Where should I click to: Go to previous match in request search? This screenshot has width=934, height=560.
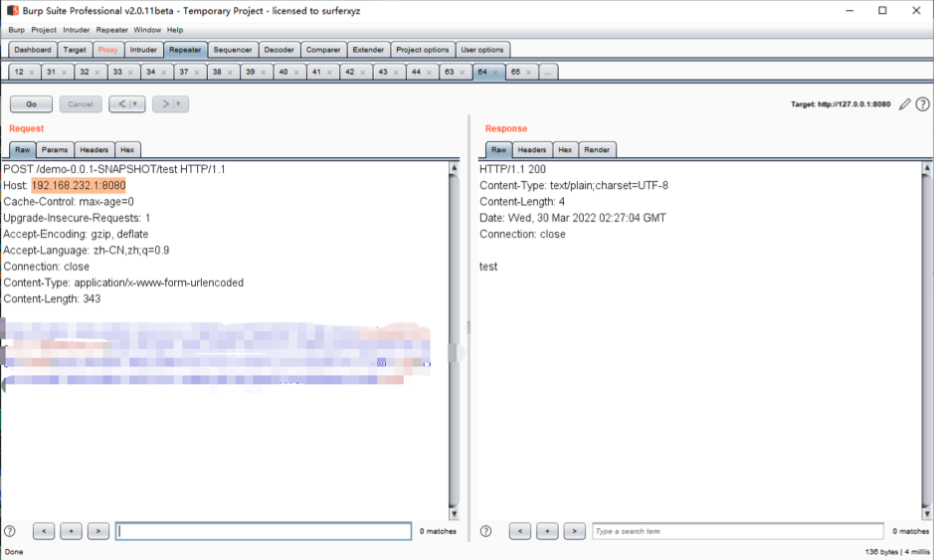click(x=44, y=531)
